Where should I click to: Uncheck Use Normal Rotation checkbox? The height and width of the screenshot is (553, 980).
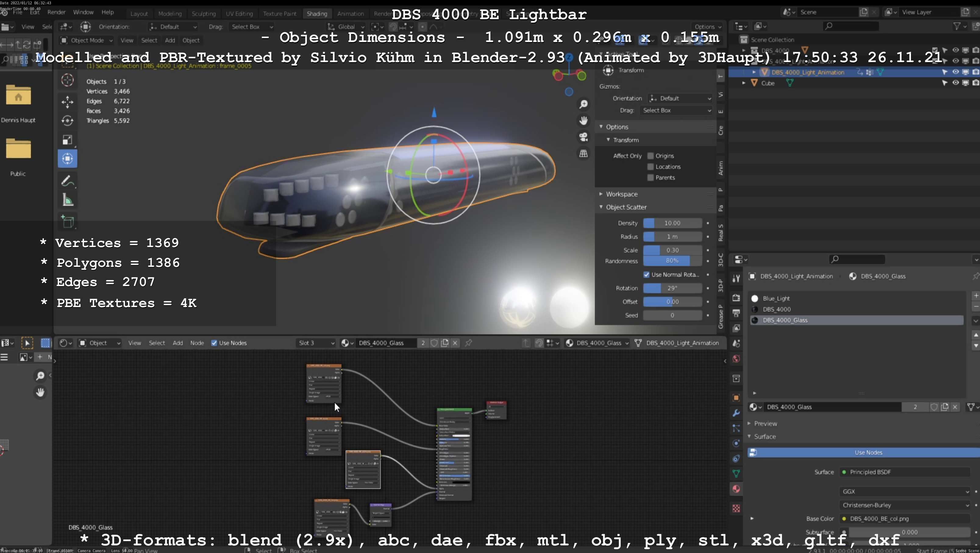pos(646,275)
